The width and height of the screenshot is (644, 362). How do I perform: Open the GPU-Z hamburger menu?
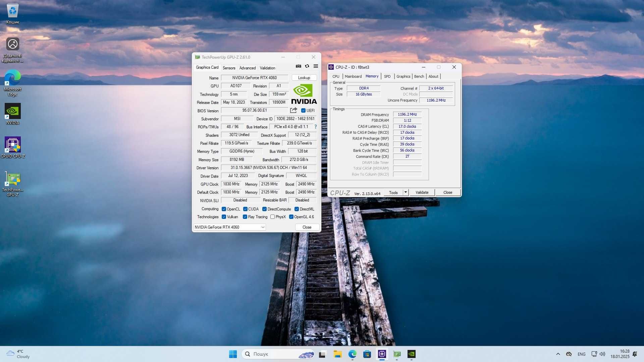coord(316,66)
